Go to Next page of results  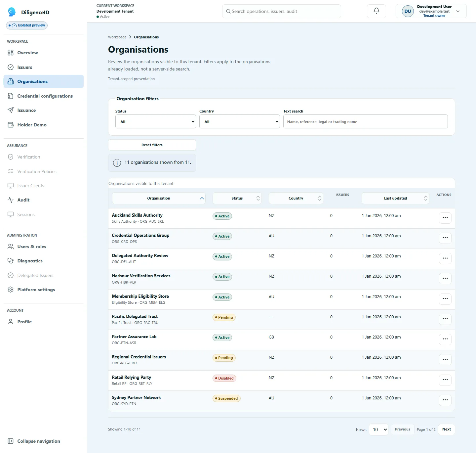(447, 430)
